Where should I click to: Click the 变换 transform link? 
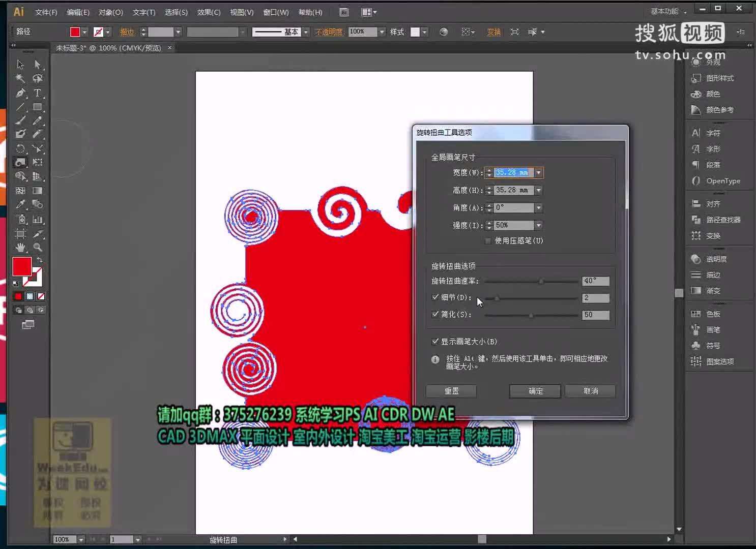pyautogui.click(x=493, y=32)
